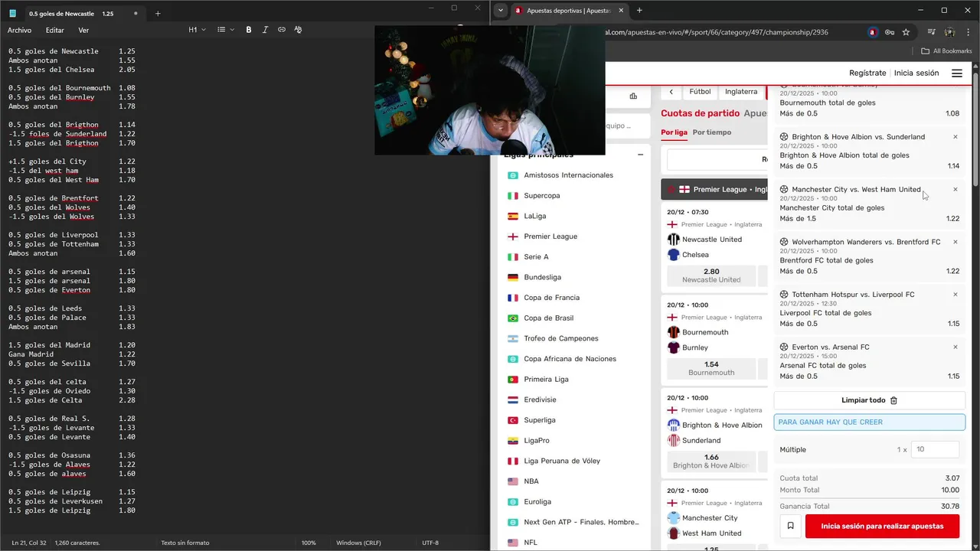The height and width of the screenshot is (551, 980).
Task: Open the NBA league entry
Action: [531, 481]
